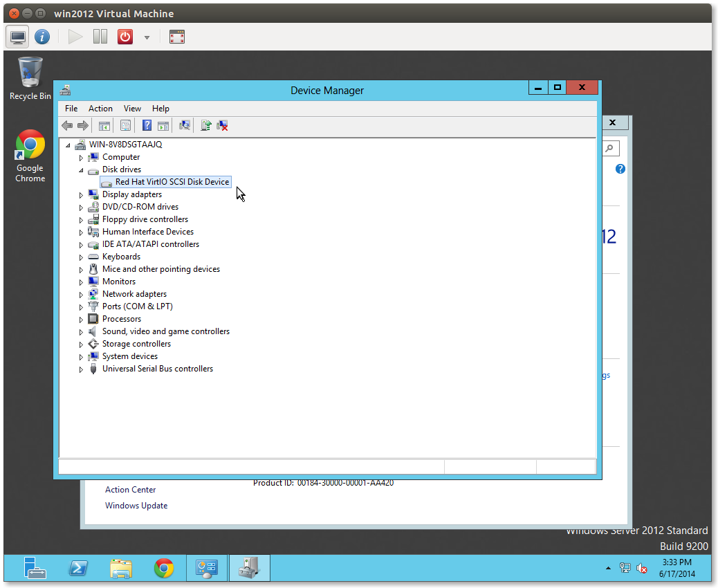Expand the Computer category arrow

tap(81, 158)
